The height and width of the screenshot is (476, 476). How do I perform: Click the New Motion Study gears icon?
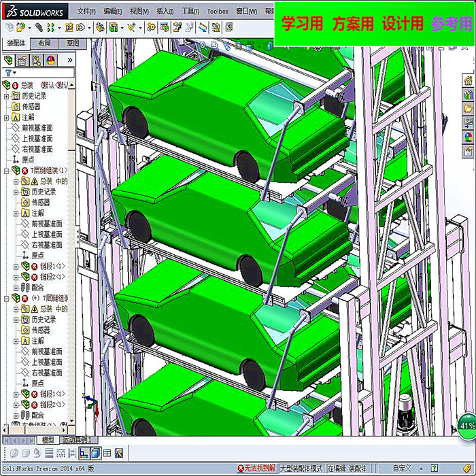151,28
